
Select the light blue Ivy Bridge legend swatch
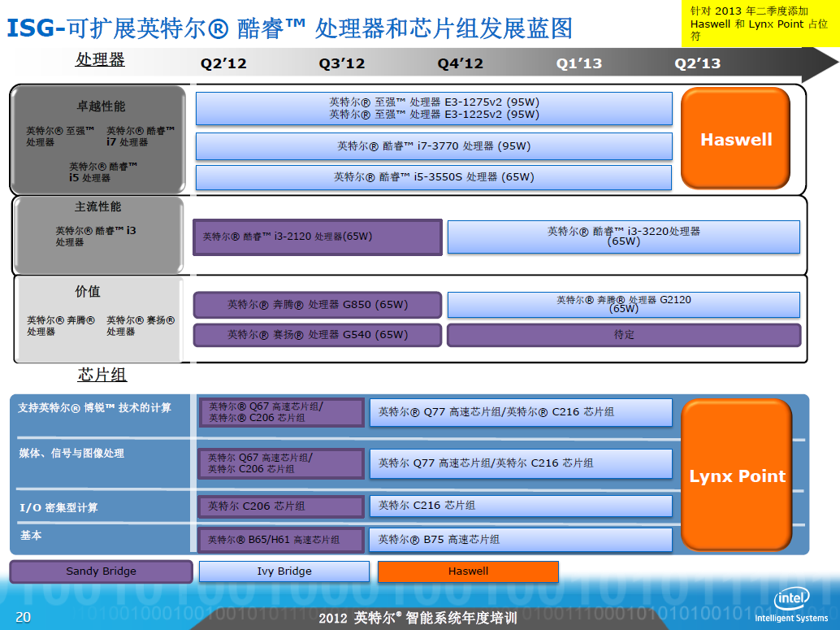(x=284, y=571)
